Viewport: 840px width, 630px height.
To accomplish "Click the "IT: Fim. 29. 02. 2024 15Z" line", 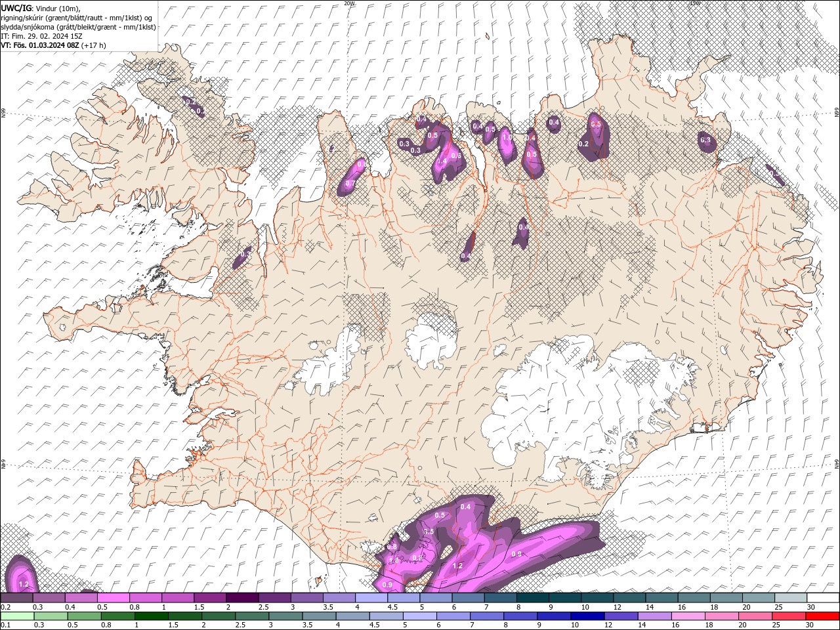I will point(41,36).
